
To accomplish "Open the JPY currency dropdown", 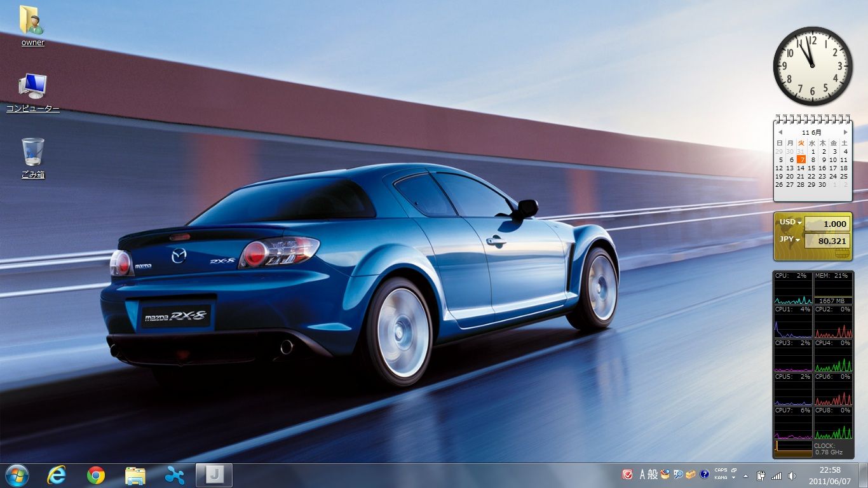I will [x=790, y=240].
